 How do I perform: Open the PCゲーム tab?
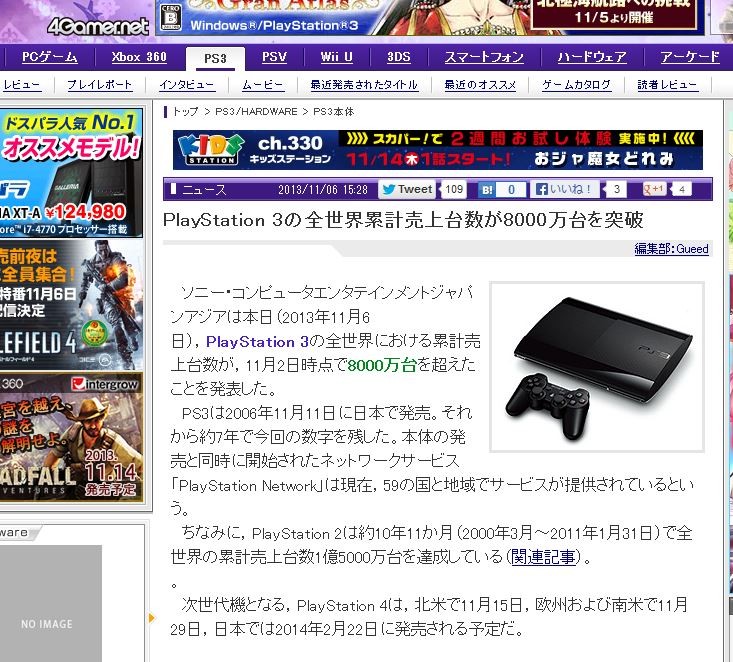click(50, 57)
